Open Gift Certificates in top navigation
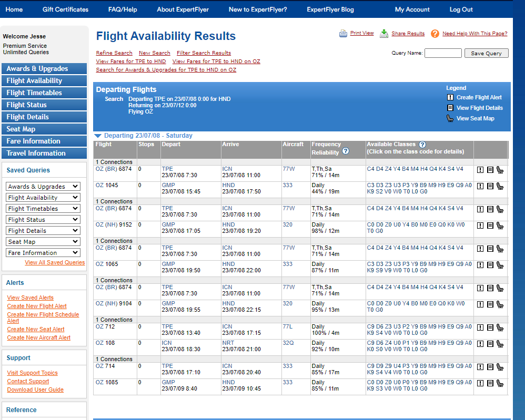The image size is (525, 420). (65, 9)
